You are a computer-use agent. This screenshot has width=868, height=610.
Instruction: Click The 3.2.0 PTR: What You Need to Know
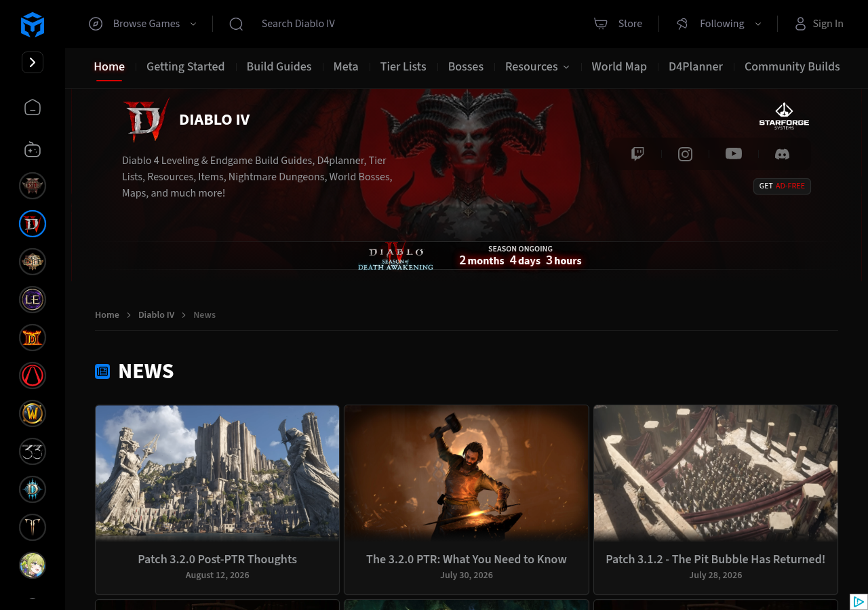[467, 559]
